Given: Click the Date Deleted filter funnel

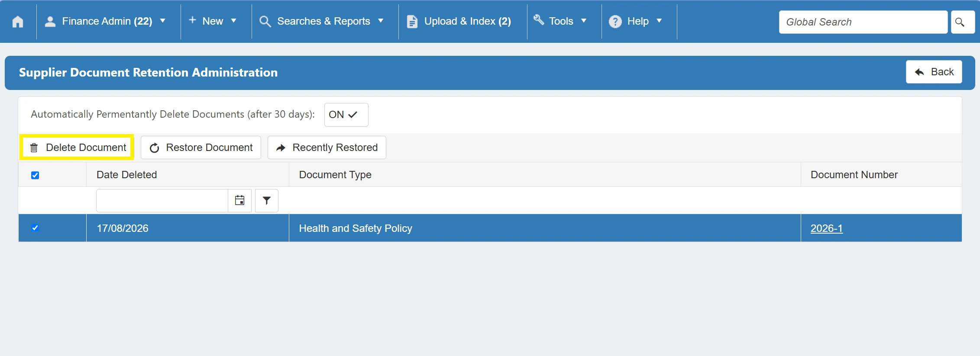Looking at the screenshot, I should [x=267, y=200].
